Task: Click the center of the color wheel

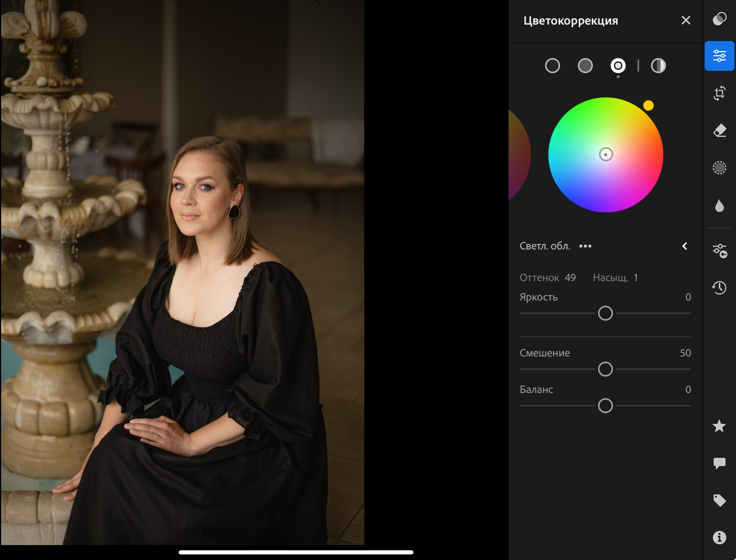Action: click(x=606, y=154)
